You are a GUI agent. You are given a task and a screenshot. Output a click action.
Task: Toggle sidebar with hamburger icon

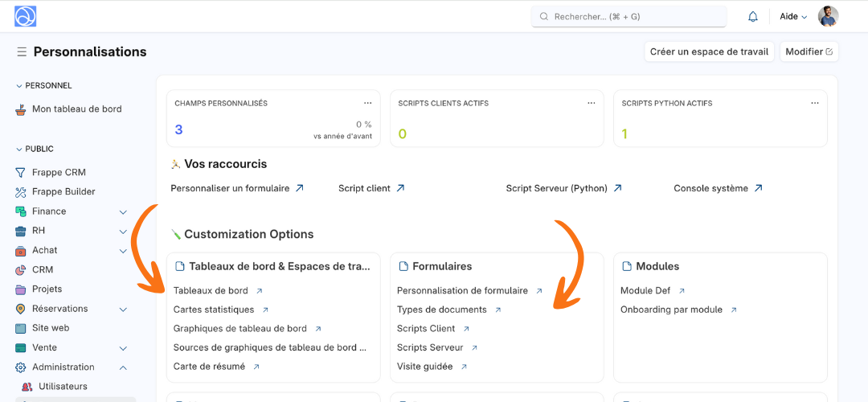point(22,52)
